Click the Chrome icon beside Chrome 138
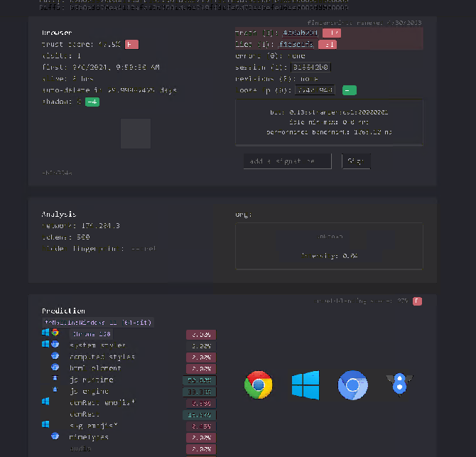 55,333
